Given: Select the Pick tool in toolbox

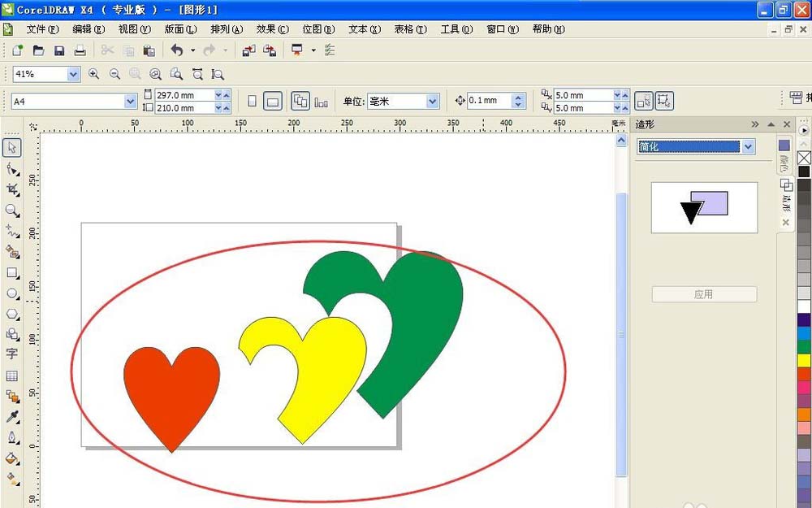Looking at the screenshot, I should 12,148.
